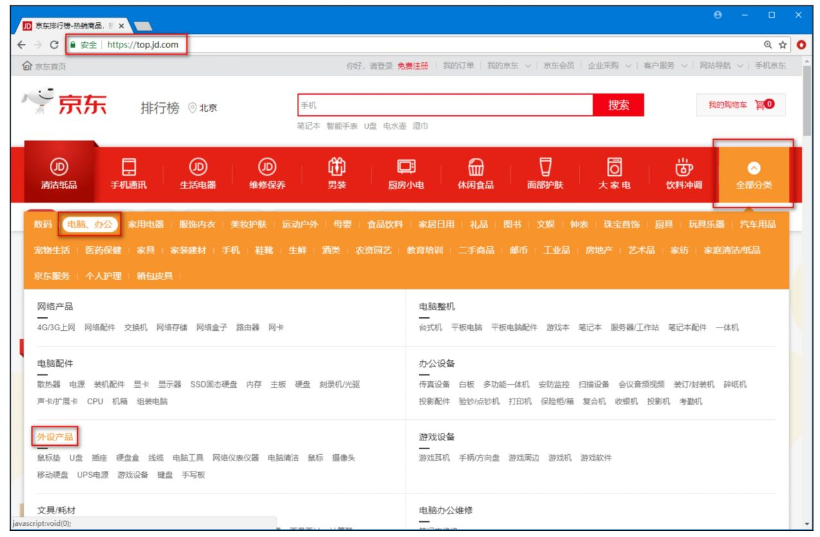The width and height of the screenshot is (820, 537).
Task: Click the 网络产品 section heading
Action: pyautogui.click(x=55, y=306)
